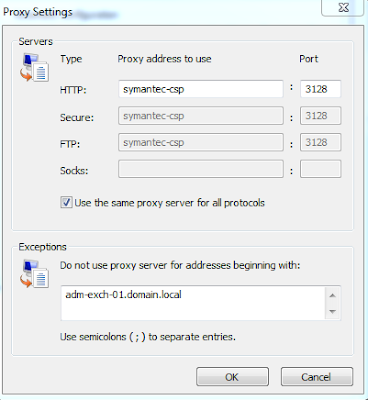Confirm settings with the OK button
368x400 pixels.
tap(232, 377)
